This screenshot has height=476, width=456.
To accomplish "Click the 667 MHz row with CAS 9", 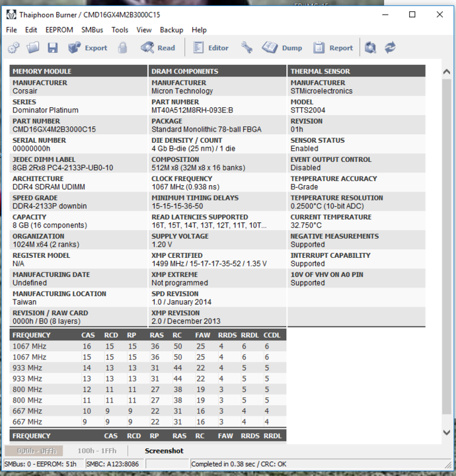I will point(148,422).
